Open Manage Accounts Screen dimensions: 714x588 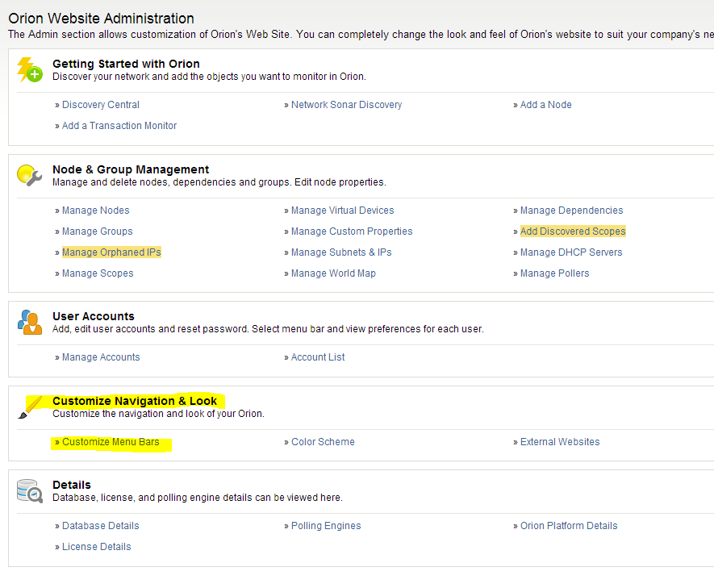(101, 357)
